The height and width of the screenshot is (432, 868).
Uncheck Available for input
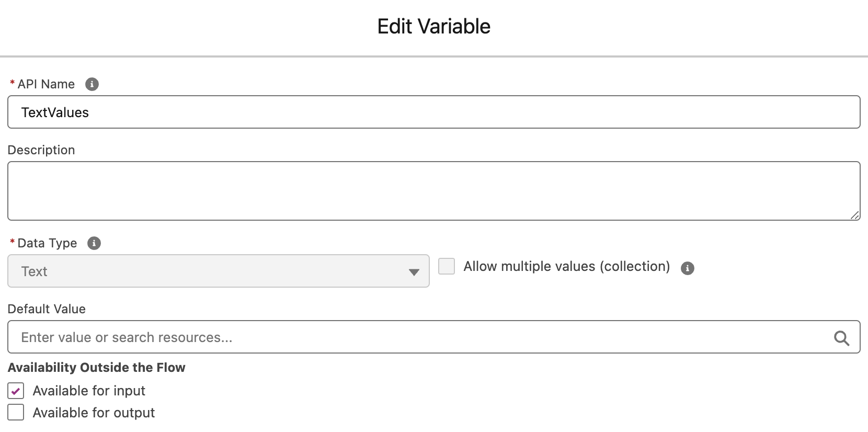click(x=16, y=391)
